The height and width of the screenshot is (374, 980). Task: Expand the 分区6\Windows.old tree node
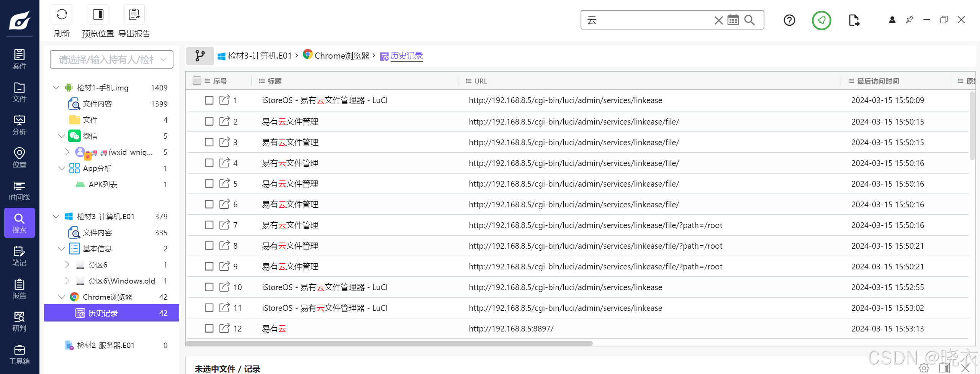coord(67,280)
